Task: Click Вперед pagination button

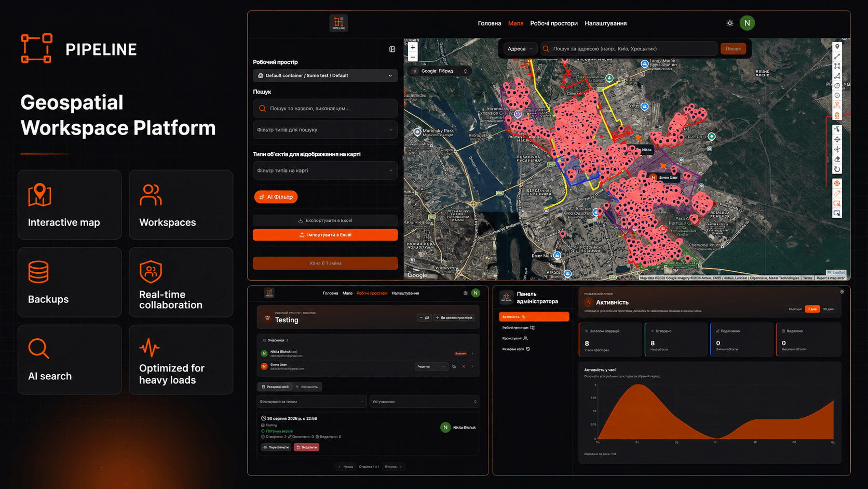Action: [394, 467]
